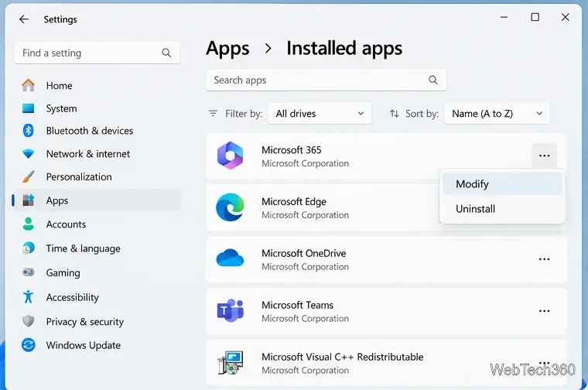Viewport: 588px width, 390px height.
Task: Click the Gaming controller icon
Action: pyautogui.click(x=28, y=272)
